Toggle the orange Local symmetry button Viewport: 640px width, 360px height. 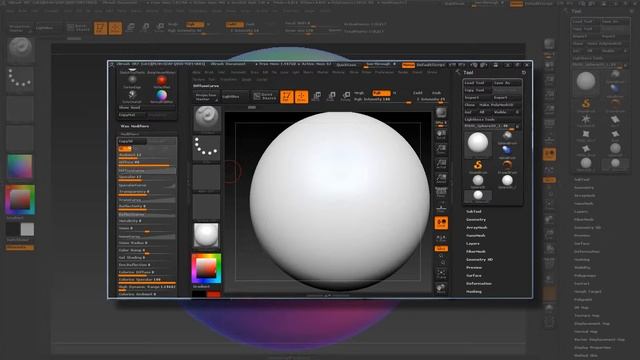click(x=441, y=222)
